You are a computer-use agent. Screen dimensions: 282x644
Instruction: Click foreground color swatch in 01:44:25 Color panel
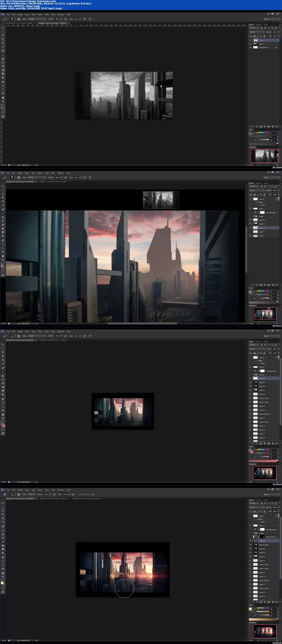pos(250,609)
